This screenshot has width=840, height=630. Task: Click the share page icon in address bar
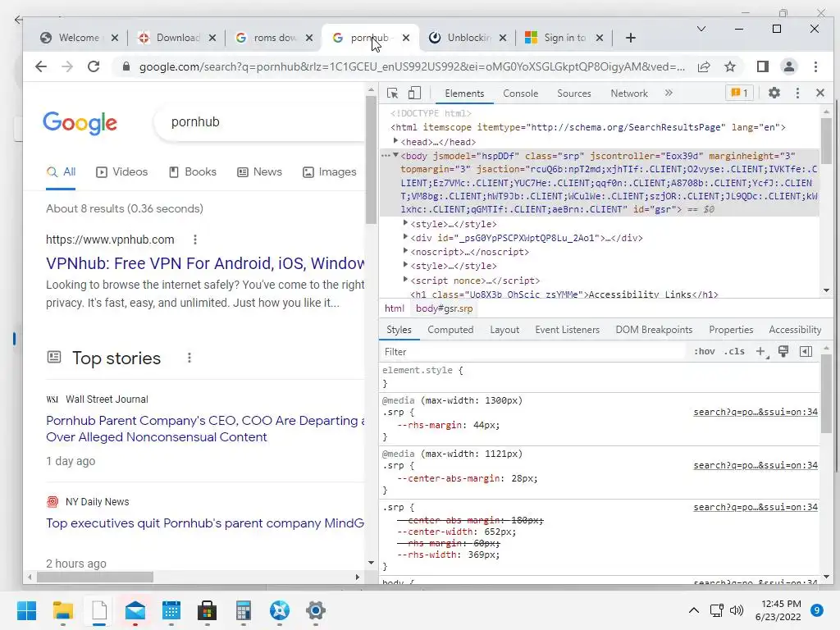[703, 66]
